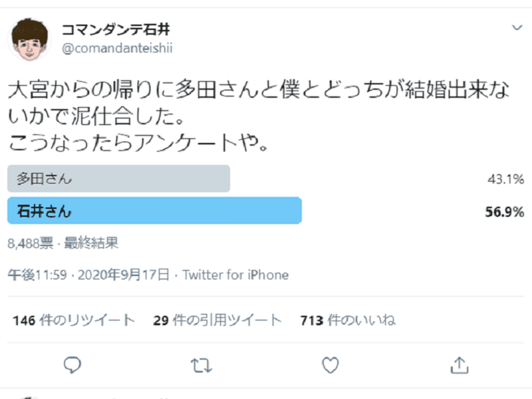Open the @comandanteishii handle link
Viewport: 532px width, 399px height.
click(x=117, y=48)
